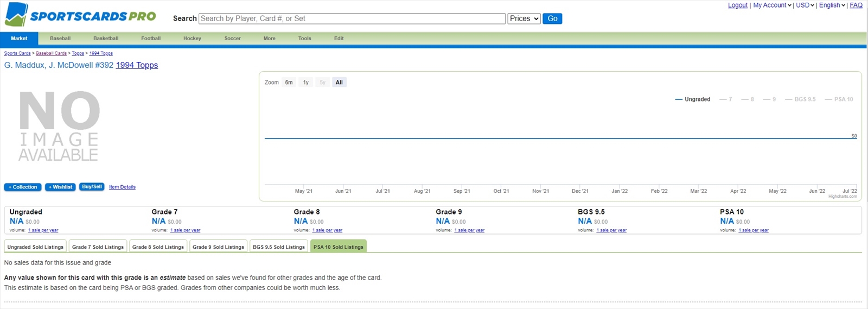Switch to Grade 7 Sold Listings tab
868x309 pixels.
[x=98, y=247]
